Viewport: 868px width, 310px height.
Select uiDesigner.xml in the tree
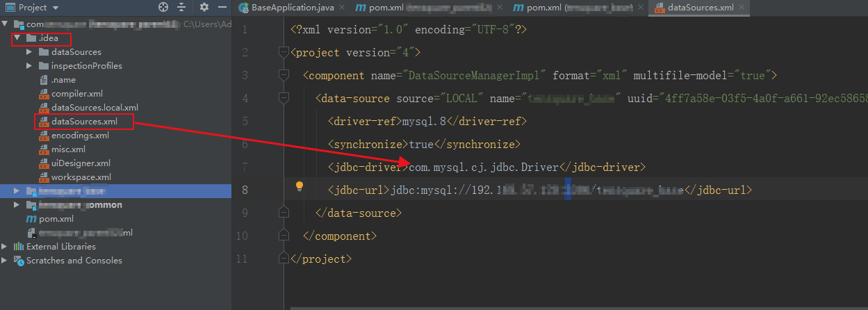pos(81,163)
